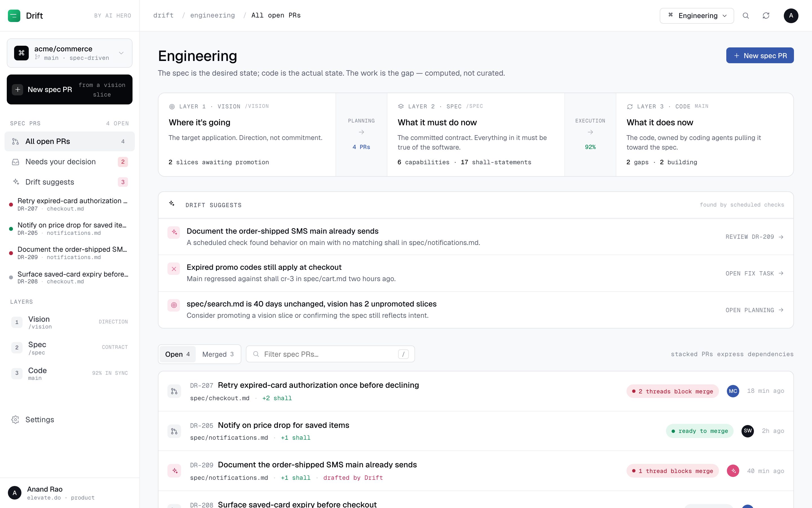Click the inbox icon beside Needs your decision

click(16, 162)
